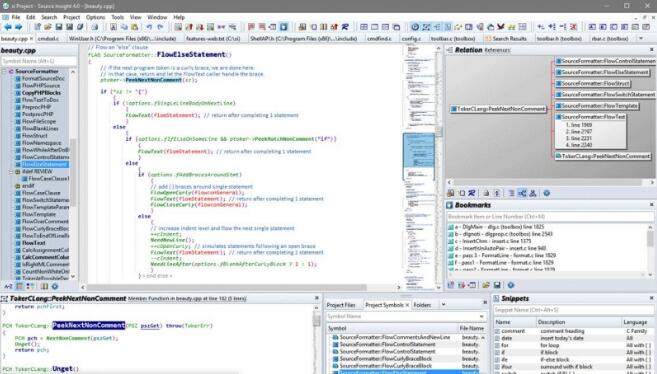Open the Options menu
The width and height of the screenshot is (657, 374).
click(x=96, y=17)
